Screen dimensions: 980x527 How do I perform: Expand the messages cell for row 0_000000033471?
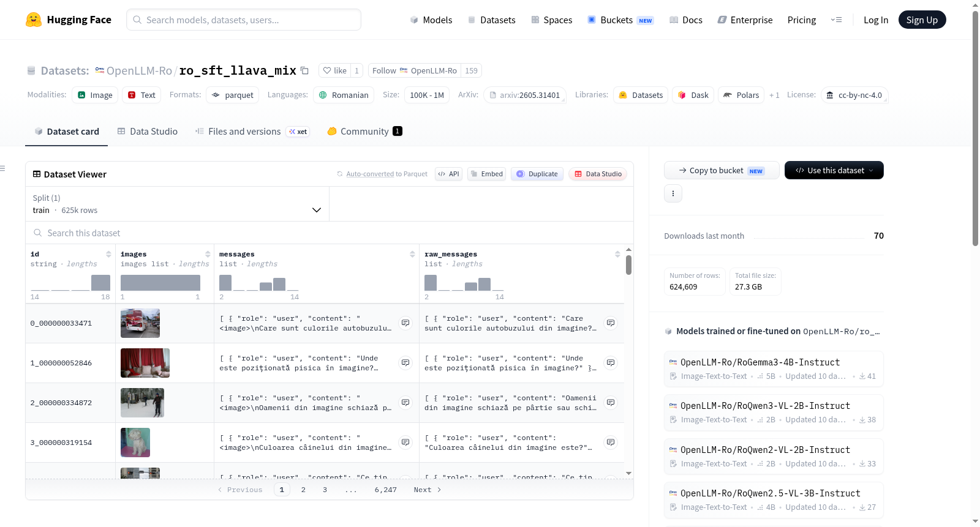(x=405, y=323)
